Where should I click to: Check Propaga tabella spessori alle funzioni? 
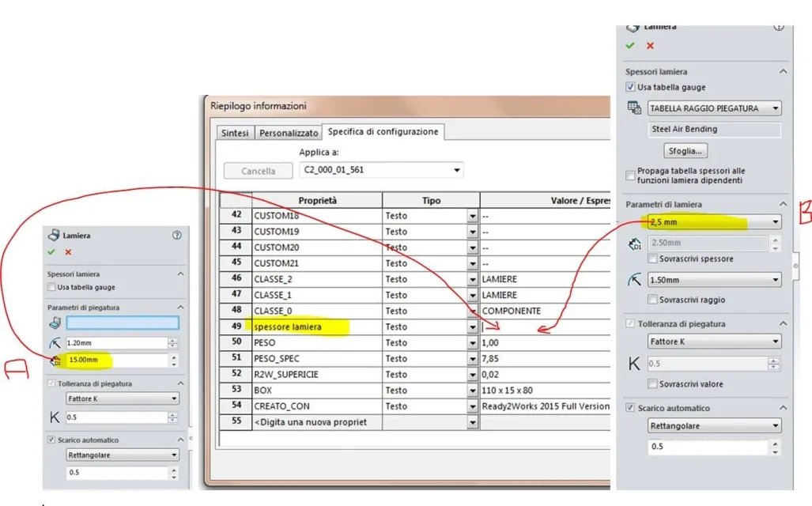click(x=630, y=176)
